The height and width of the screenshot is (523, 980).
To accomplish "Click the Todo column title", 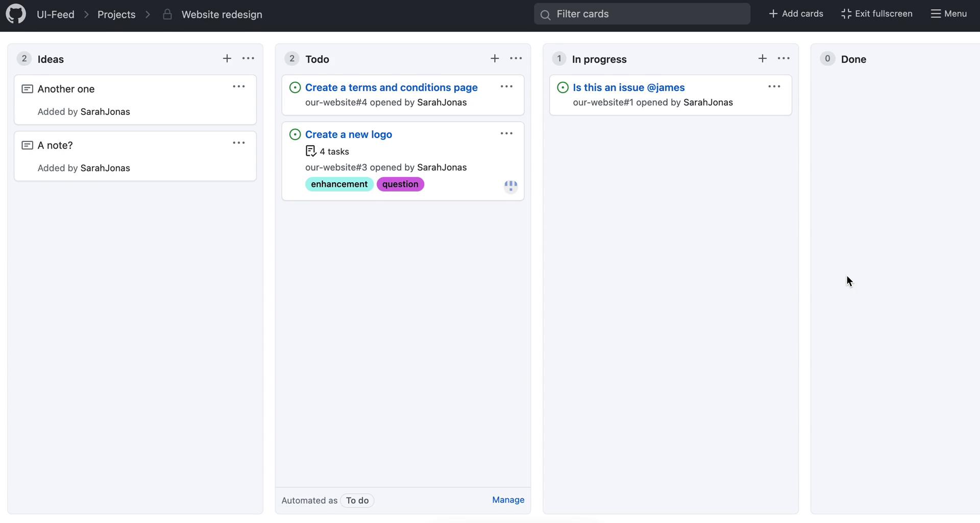I will 317,59.
